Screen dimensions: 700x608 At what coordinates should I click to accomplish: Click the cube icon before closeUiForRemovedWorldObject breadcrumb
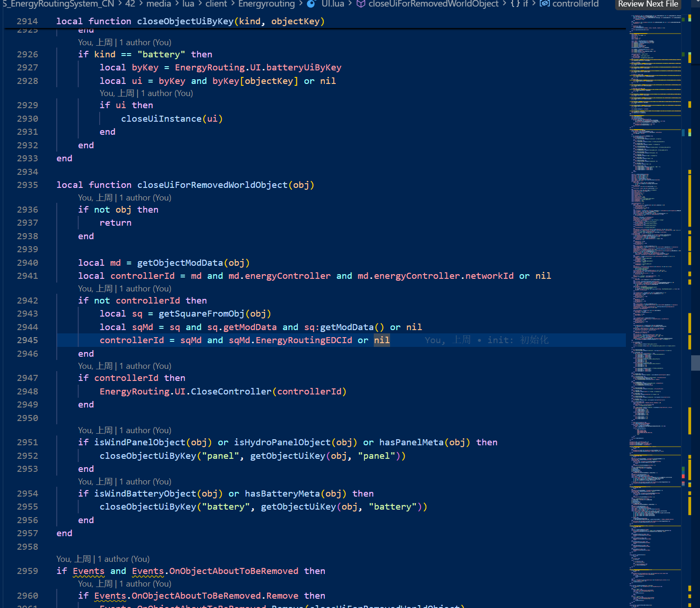(x=361, y=4)
